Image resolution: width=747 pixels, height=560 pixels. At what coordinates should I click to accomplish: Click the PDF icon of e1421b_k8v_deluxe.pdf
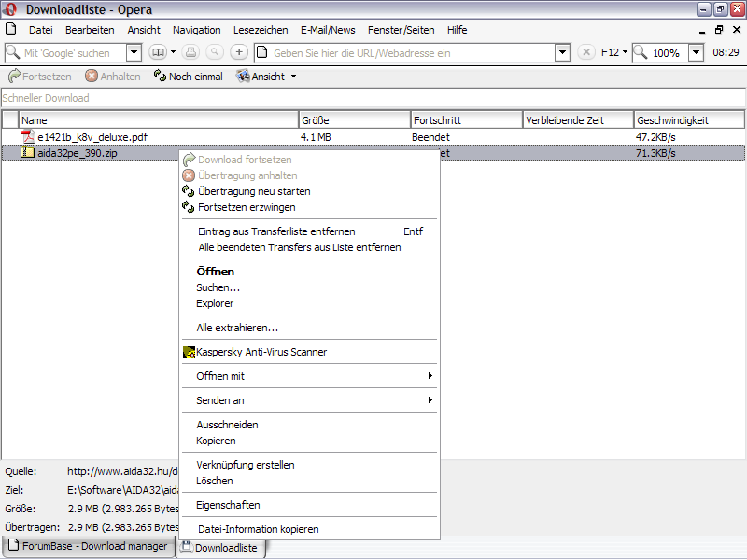point(28,136)
